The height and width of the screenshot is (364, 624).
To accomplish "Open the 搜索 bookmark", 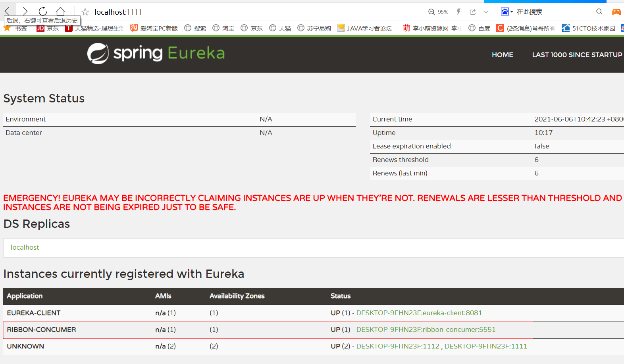I will [x=195, y=28].
